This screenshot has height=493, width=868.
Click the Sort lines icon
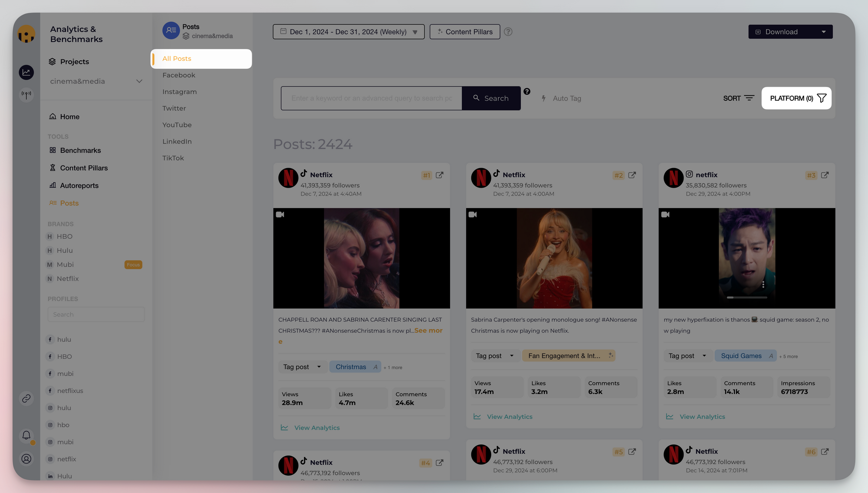click(750, 98)
